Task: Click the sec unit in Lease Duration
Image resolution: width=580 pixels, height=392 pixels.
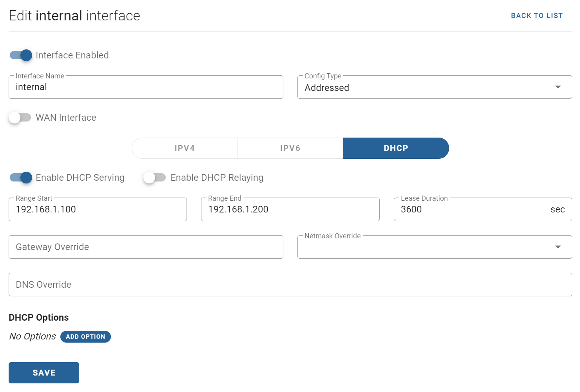Action: 557,210
